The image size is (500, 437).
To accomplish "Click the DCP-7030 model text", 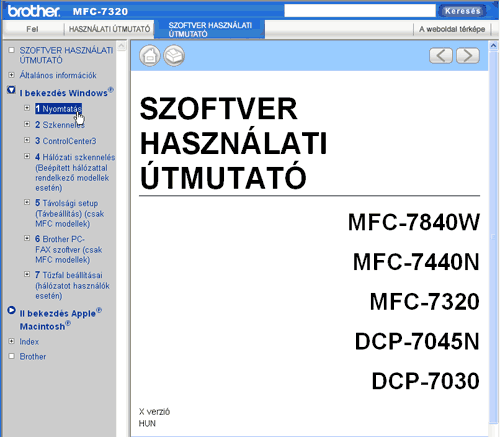I will pyautogui.click(x=425, y=381).
